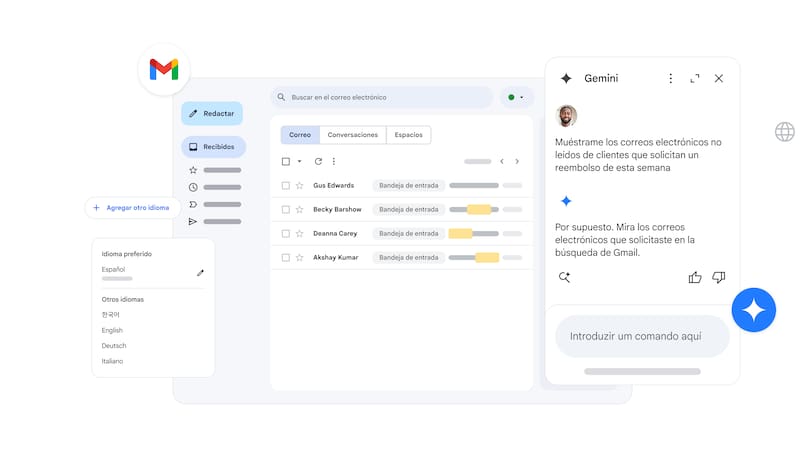Click thumbs up on Gemini response

695,277
